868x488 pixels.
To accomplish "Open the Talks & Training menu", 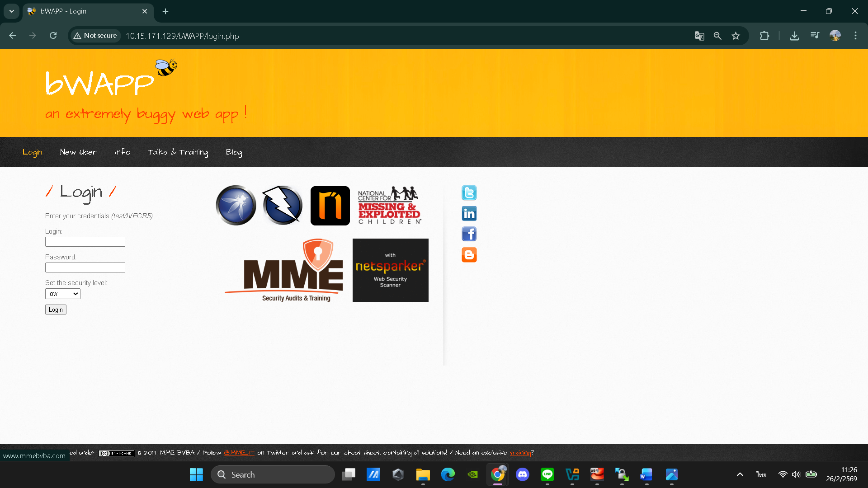I will point(178,152).
